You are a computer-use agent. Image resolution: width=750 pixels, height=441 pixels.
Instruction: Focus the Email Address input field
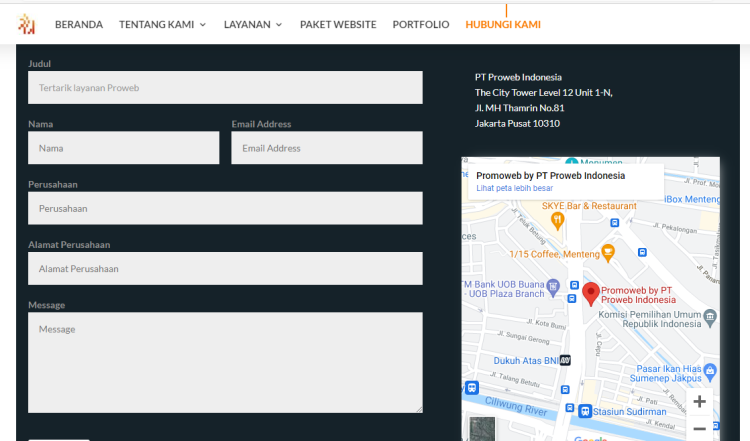(327, 148)
